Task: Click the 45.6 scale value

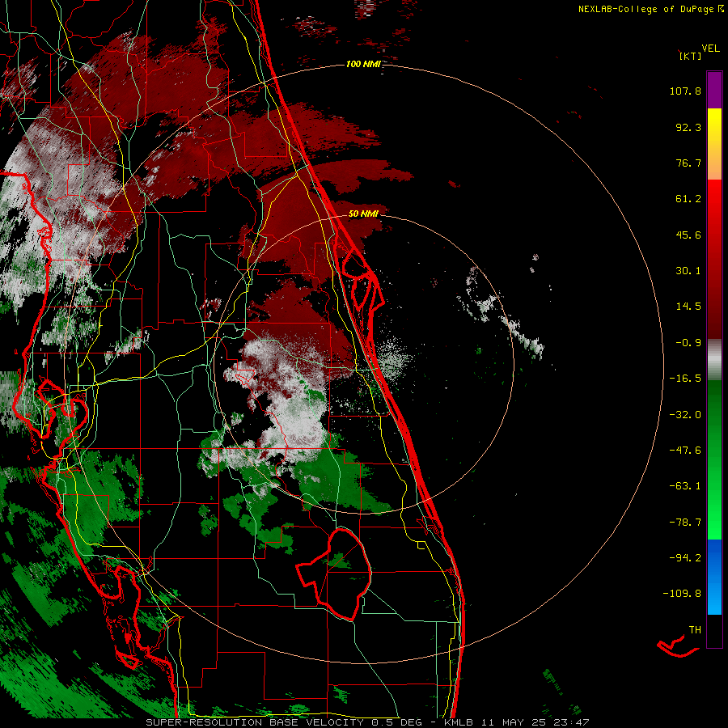Action: (x=688, y=235)
